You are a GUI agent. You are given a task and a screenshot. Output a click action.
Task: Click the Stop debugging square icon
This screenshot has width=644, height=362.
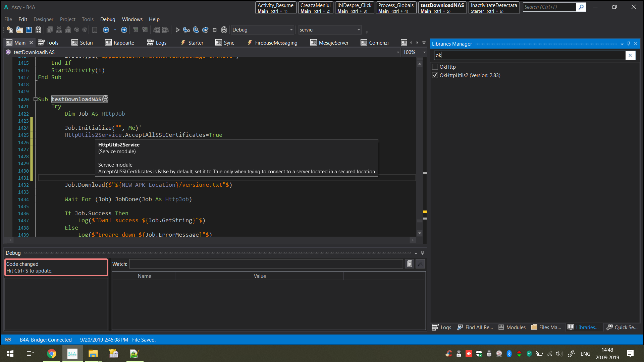(215, 30)
